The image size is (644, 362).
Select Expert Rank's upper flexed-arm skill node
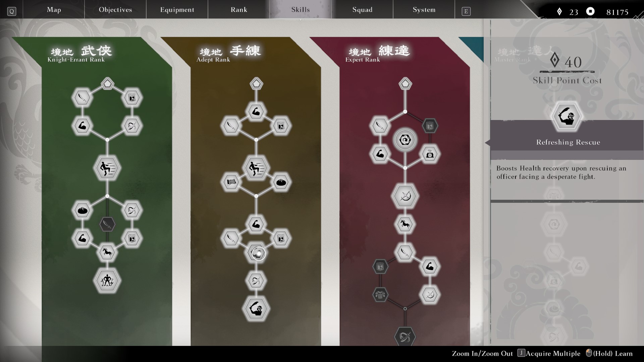click(x=380, y=154)
